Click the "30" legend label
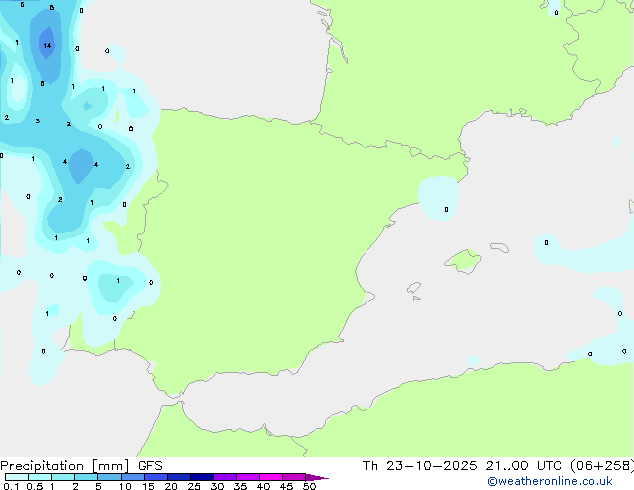This screenshot has width=634, height=490. point(217,486)
